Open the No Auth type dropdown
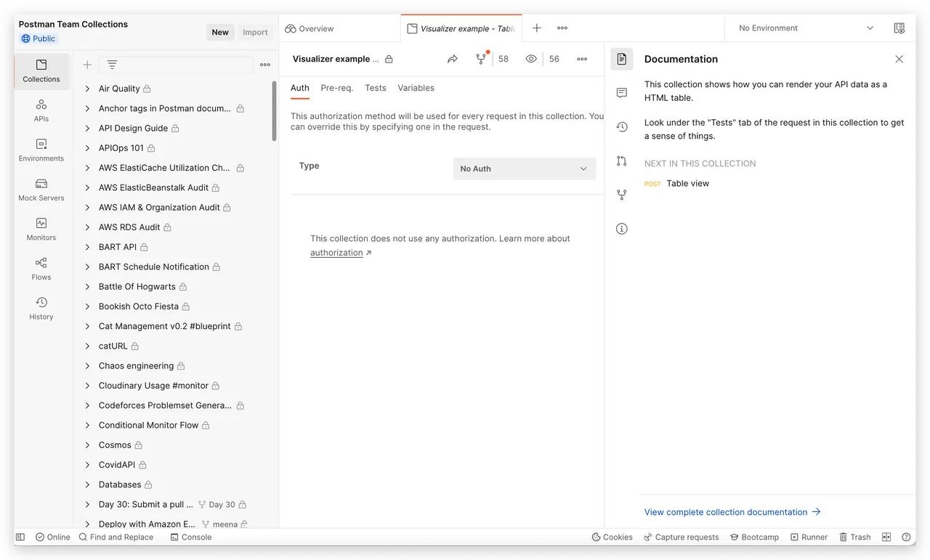Screen dimensions: 930x560 (525, 169)
